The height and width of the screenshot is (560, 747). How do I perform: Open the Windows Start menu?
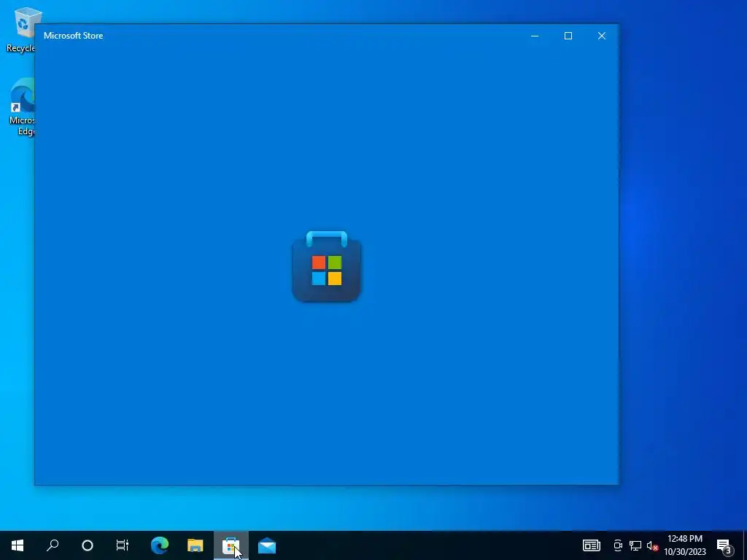[18, 545]
